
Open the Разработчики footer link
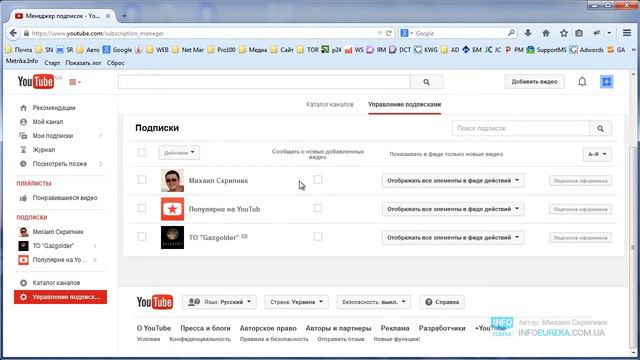(x=442, y=328)
